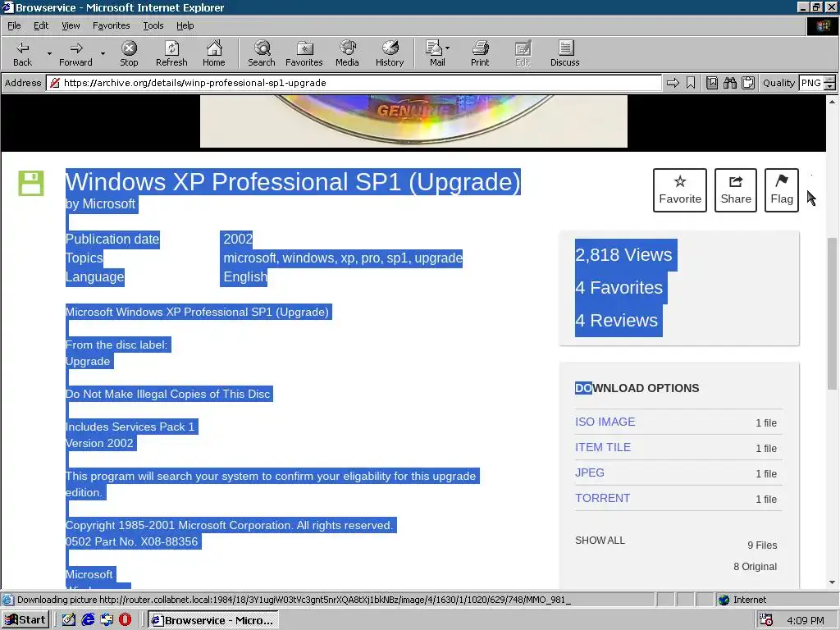Screen dimensions: 840x630
Task: Open the Tools menu
Action: (153, 25)
